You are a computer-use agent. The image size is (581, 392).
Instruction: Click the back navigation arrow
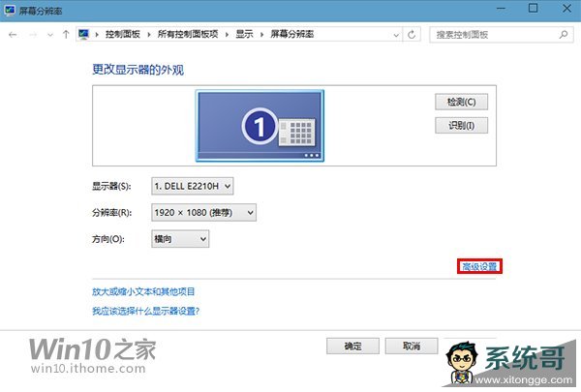[x=13, y=35]
